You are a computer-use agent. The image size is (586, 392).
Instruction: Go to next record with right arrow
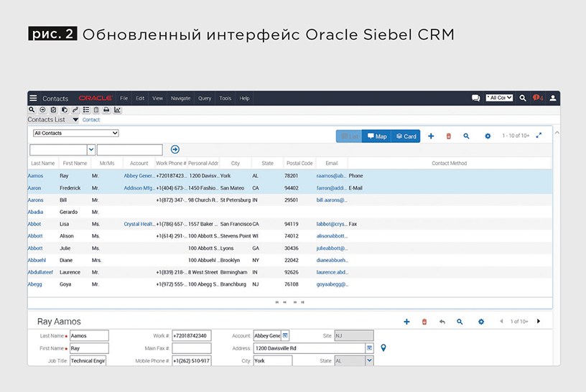[539, 322]
